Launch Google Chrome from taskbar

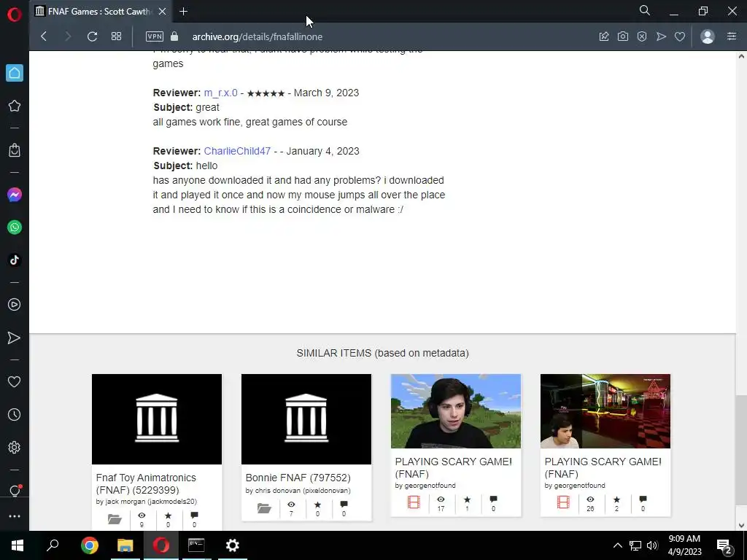[89, 545]
